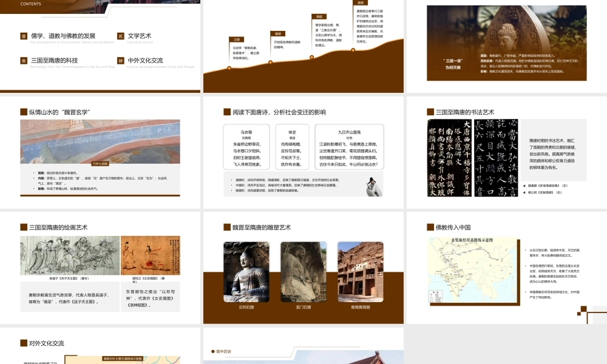
Task: Select the 乌衣巷 poem card
Action: click(x=246, y=147)
